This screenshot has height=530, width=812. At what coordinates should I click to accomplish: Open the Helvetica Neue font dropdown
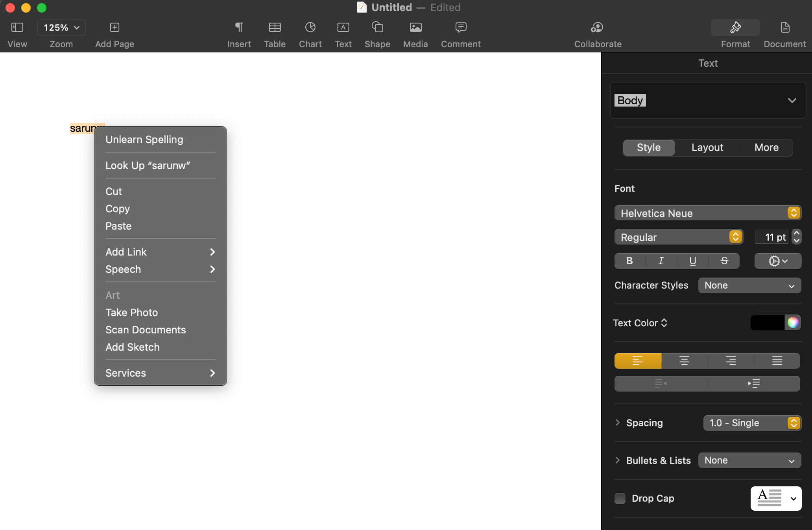pos(707,213)
